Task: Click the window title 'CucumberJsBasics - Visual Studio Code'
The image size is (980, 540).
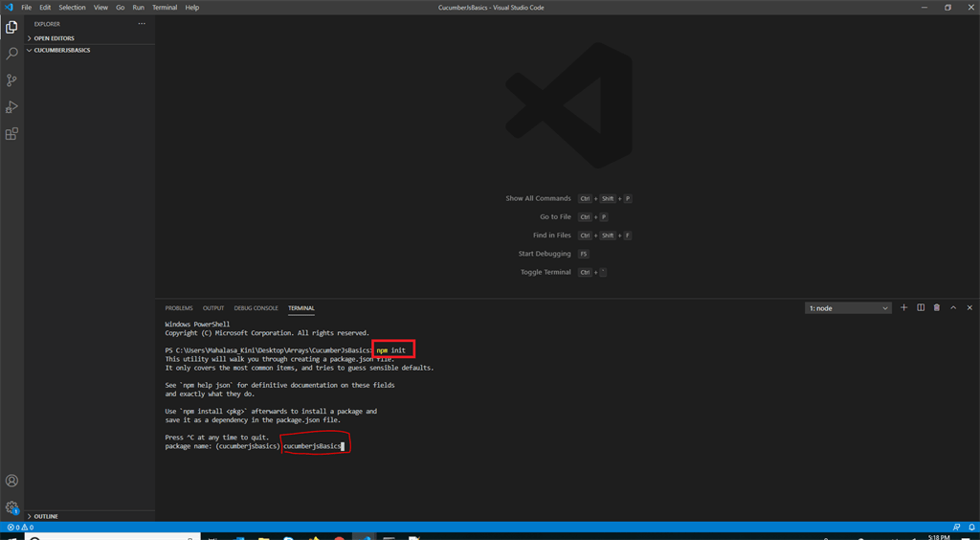Action: pyautogui.click(x=490, y=8)
